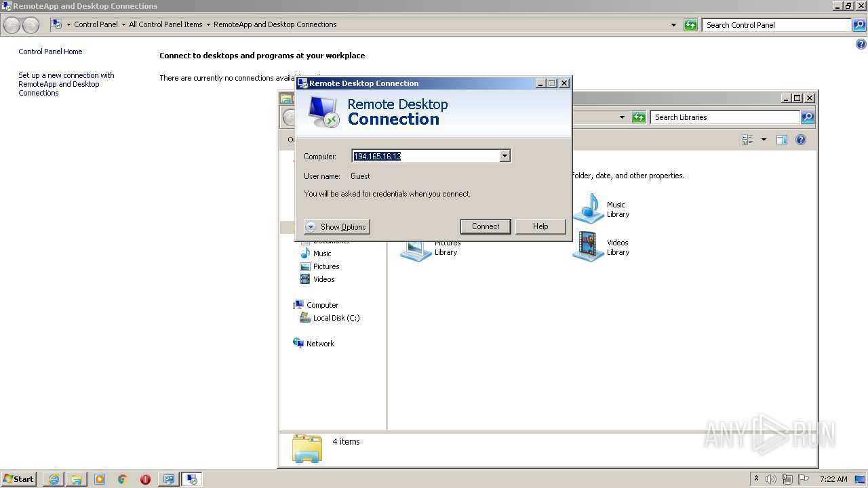Open the Windows Explorer taskbar icon
This screenshot has height=488, width=868.
point(77,479)
